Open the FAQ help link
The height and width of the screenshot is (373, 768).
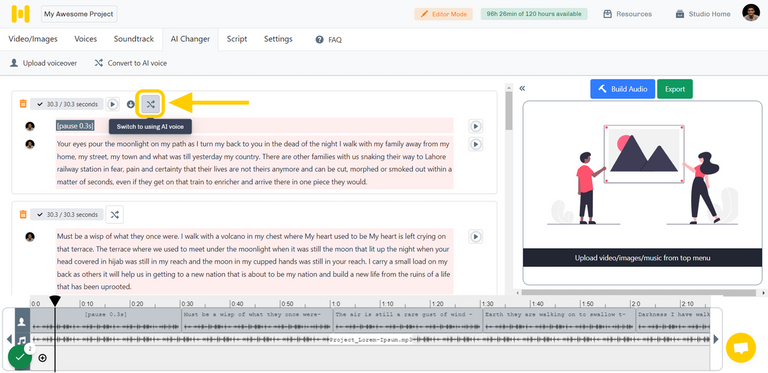point(329,40)
